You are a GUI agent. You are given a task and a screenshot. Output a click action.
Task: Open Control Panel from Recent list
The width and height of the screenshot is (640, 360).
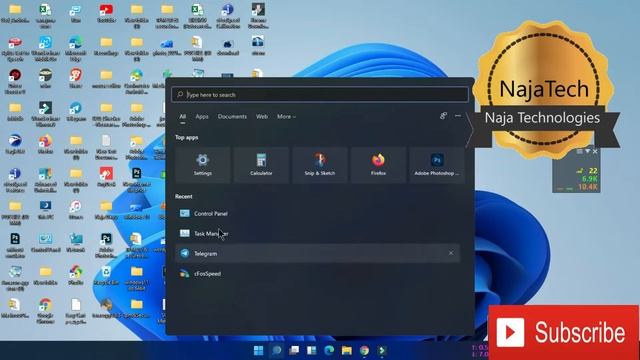[318, 213]
